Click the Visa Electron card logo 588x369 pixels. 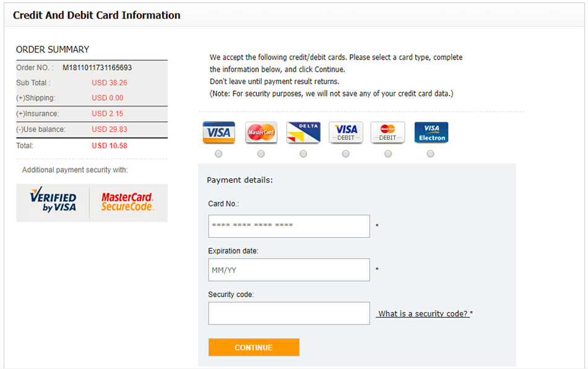[431, 132]
